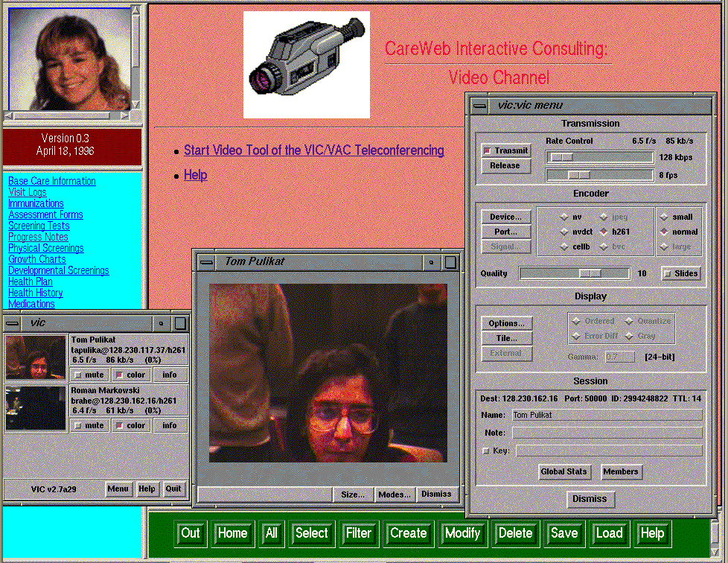Image resolution: width=728 pixels, height=563 pixels.
Task: Click the photo panel horizontal scrollbar
Action: [x=67, y=115]
